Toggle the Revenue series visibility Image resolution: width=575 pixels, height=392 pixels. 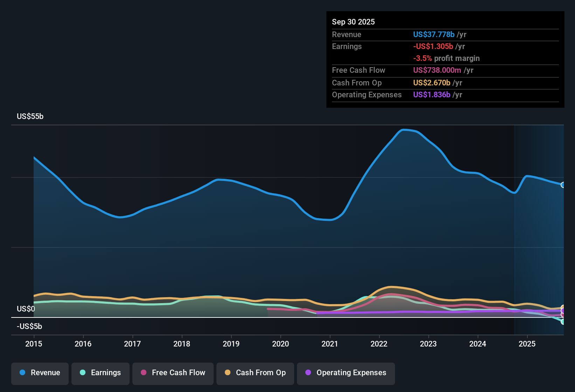click(40, 373)
